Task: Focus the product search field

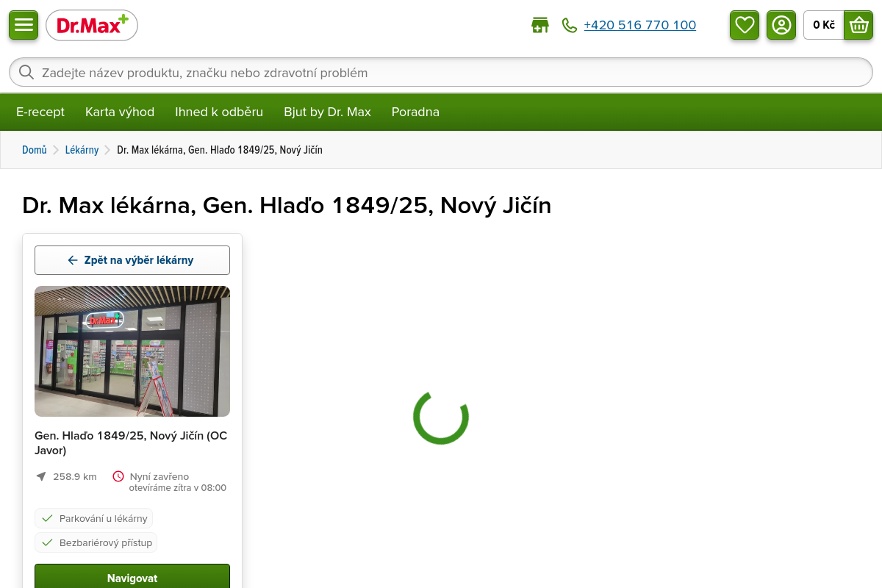Action: [x=441, y=72]
